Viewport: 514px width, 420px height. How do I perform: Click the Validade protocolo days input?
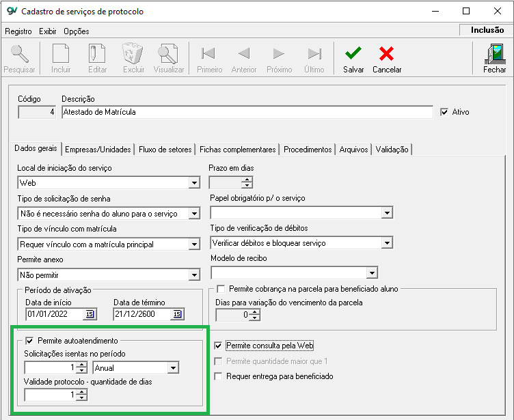(50, 395)
